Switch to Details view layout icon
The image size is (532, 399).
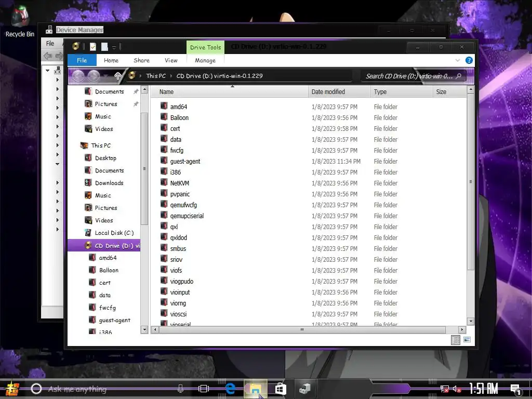coord(455,340)
